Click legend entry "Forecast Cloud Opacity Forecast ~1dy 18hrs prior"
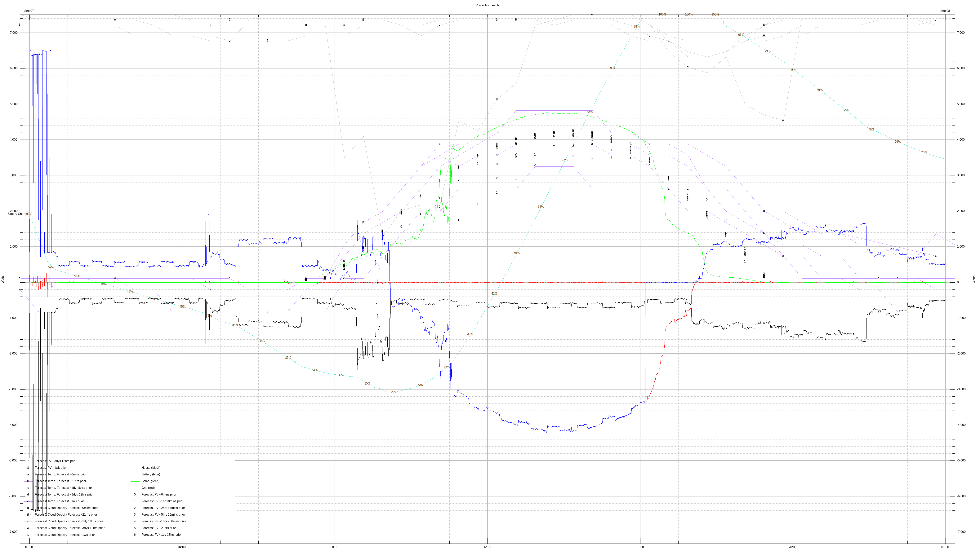The width and height of the screenshot is (980, 551). point(69,521)
